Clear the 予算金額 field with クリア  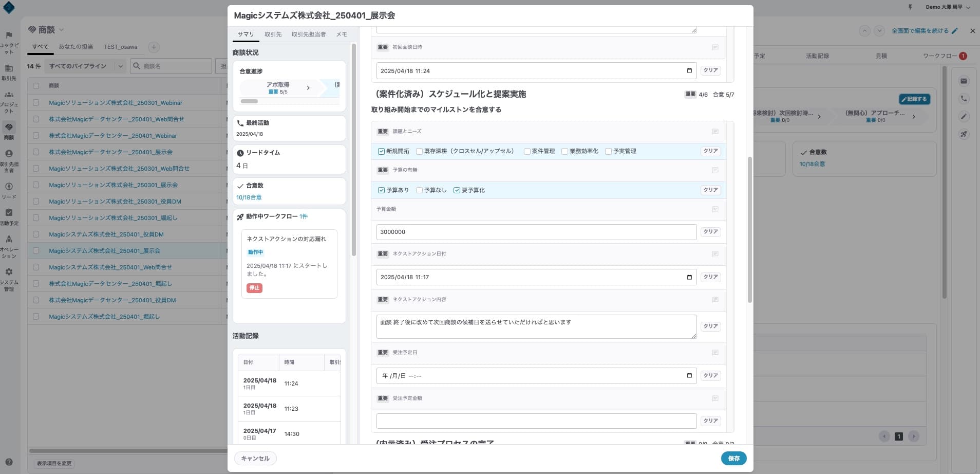(710, 232)
